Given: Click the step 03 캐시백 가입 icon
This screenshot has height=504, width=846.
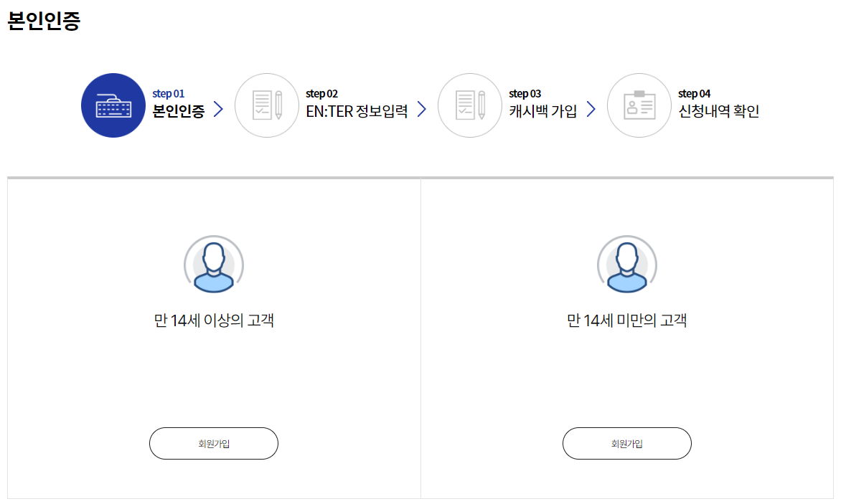Looking at the screenshot, I should [x=470, y=105].
